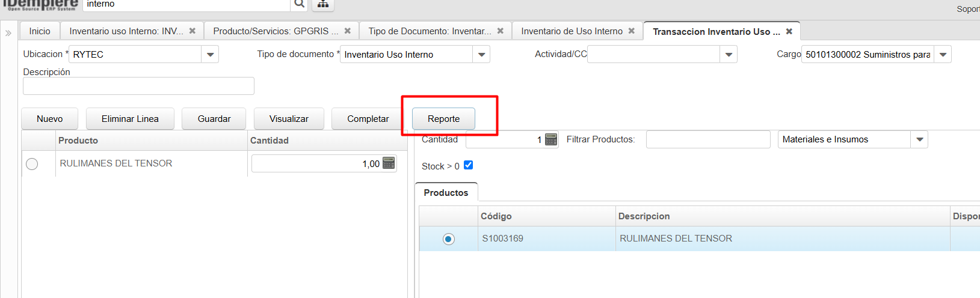Expand the collapsed left sidebar arrows
The height and width of the screenshot is (298, 980).
(8, 33)
